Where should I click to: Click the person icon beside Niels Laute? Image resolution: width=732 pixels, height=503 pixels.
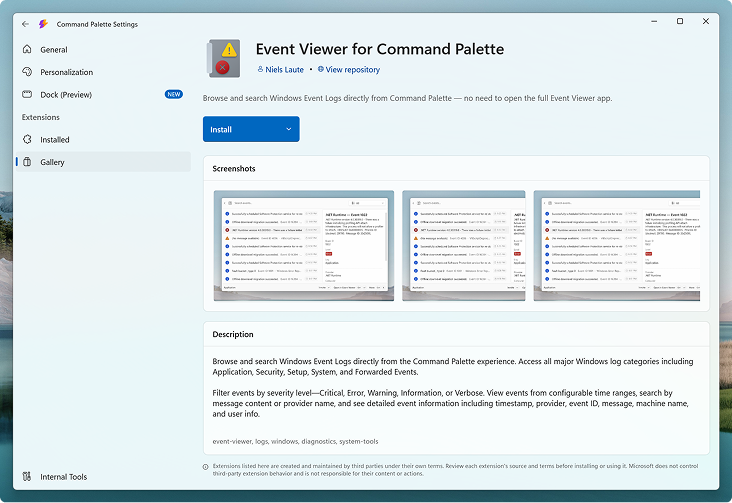coord(260,69)
